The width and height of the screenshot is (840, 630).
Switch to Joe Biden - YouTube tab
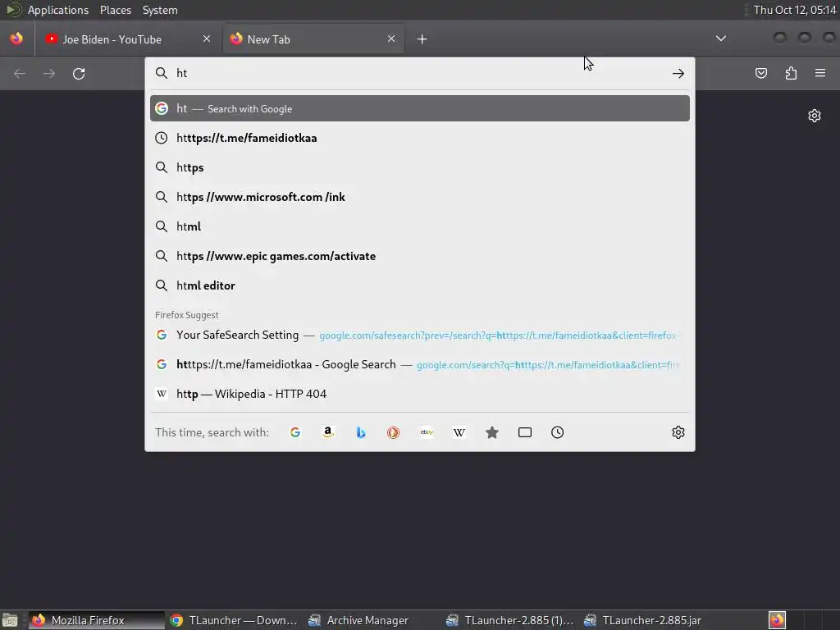[x=128, y=39]
